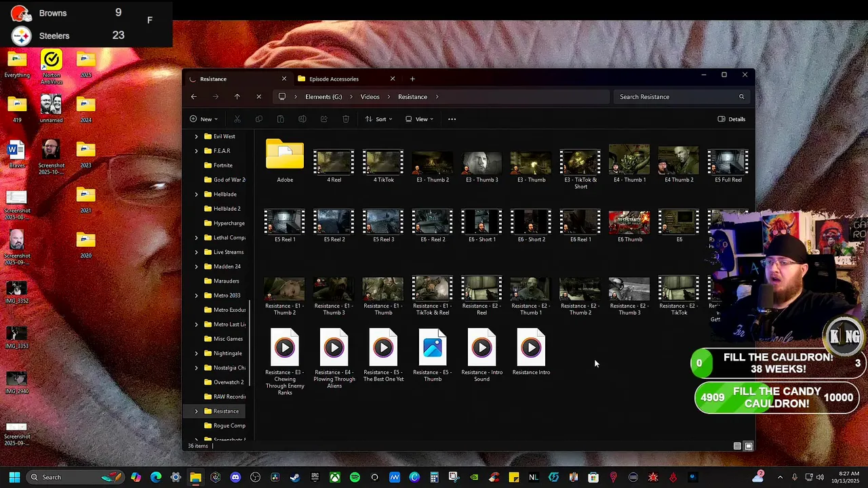
Task: Open the View dropdown
Action: (419, 119)
